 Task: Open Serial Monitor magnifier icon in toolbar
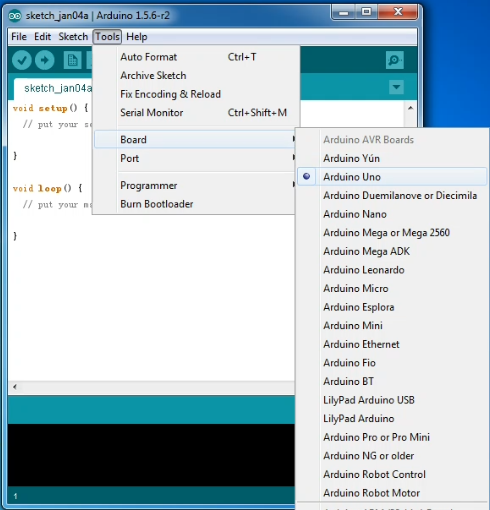pos(395,60)
